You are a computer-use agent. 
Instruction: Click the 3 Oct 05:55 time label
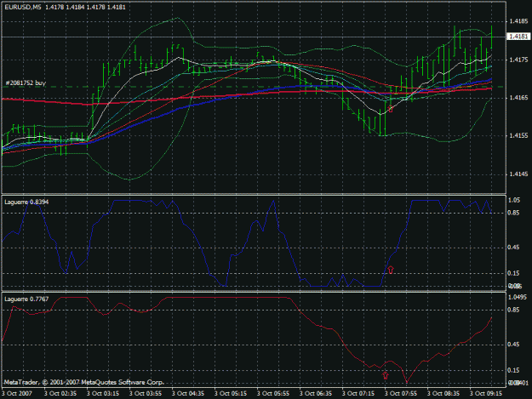coord(273,393)
